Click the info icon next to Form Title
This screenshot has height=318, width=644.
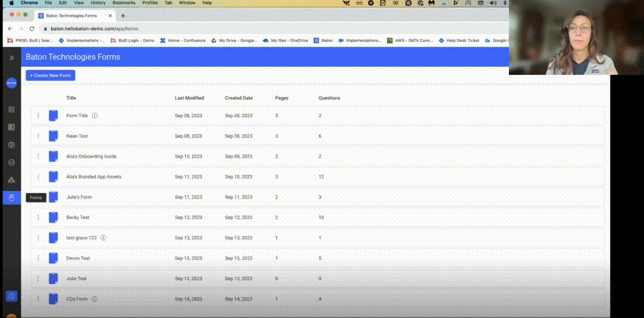pyautogui.click(x=94, y=116)
